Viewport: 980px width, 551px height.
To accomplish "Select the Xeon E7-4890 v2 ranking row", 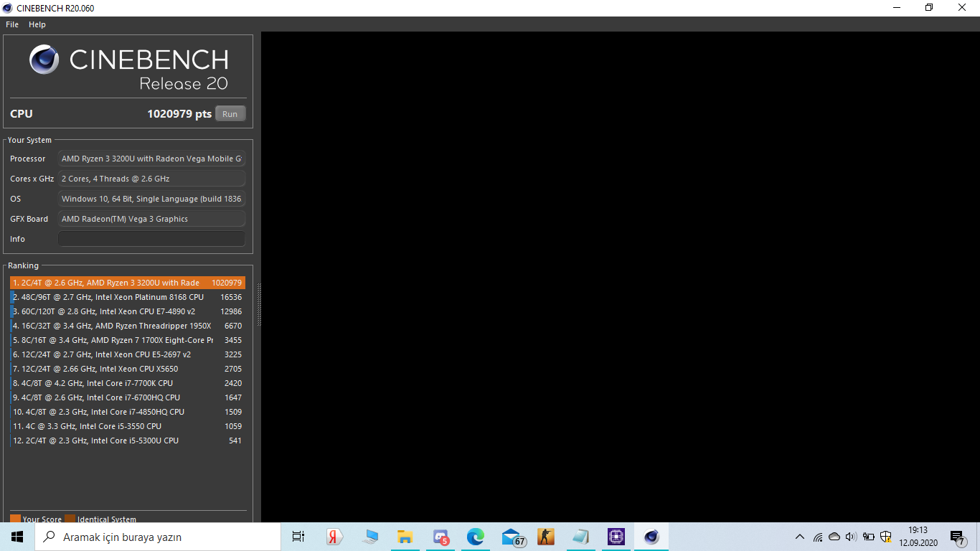I will click(x=128, y=311).
